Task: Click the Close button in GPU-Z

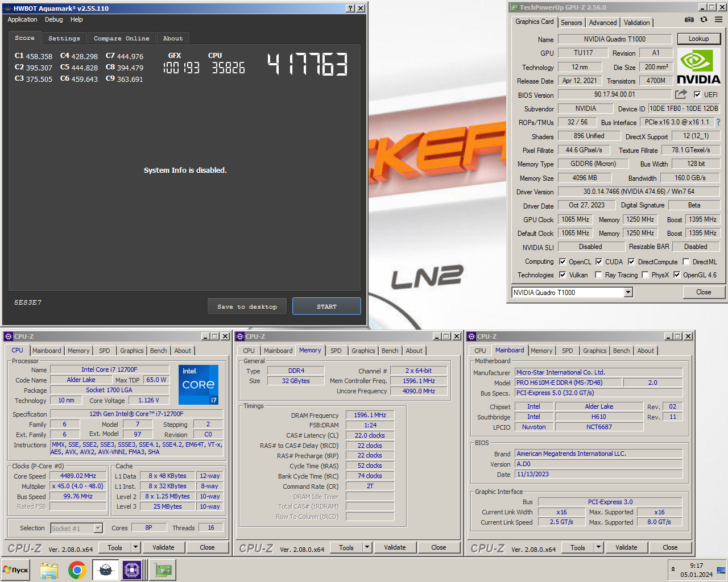Action: click(x=704, y=292)
